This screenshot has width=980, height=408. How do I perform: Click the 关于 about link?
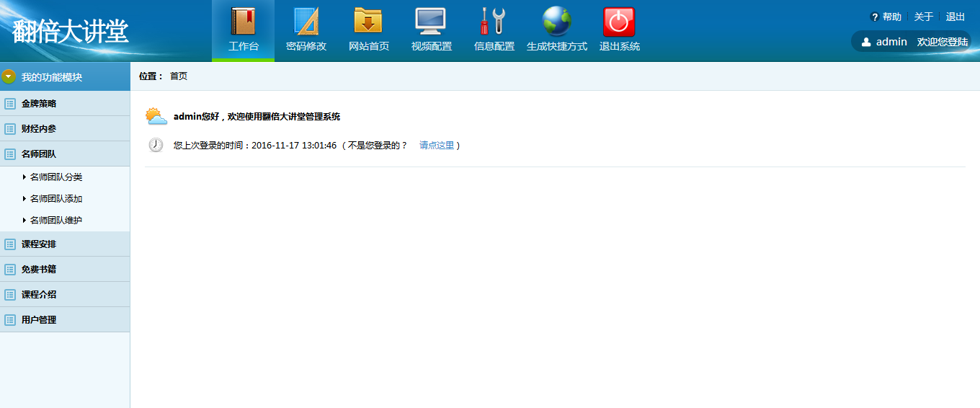click(924, 17)
